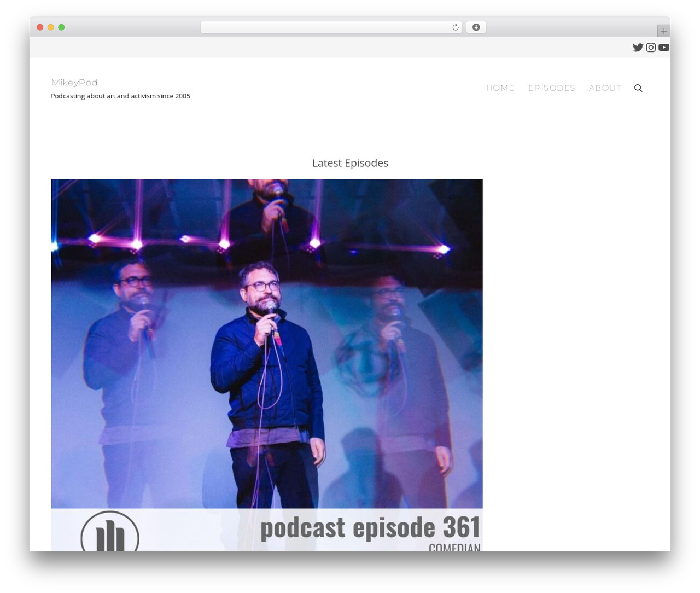This screenshot has height=593, width=700.
Task: Focus the browser address bar
Action: pyautogui.click(x=331, y=27)
